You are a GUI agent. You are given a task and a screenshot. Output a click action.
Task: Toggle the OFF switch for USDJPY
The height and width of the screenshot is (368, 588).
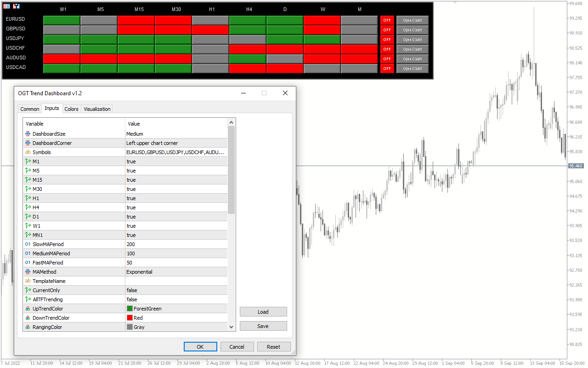[x=387, y=40]
